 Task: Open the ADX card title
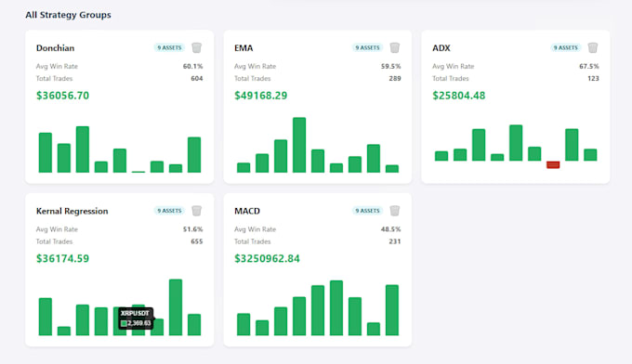441,48
